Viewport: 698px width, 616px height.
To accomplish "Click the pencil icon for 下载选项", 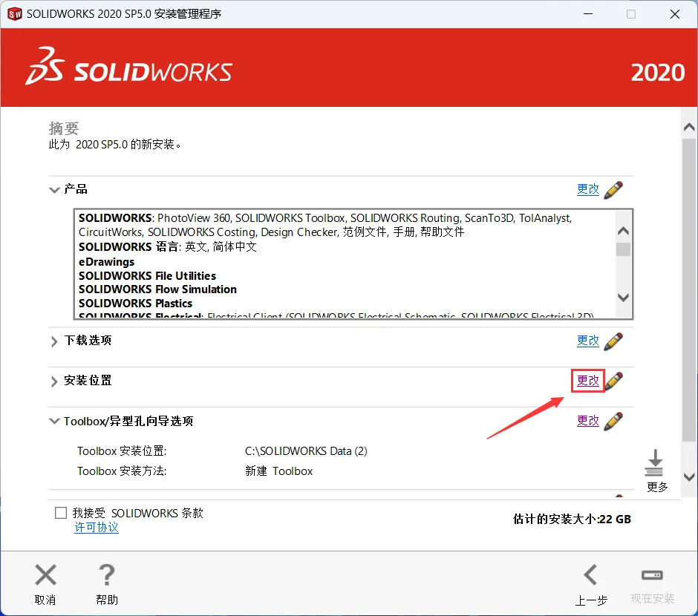I will tap(613, 341).
